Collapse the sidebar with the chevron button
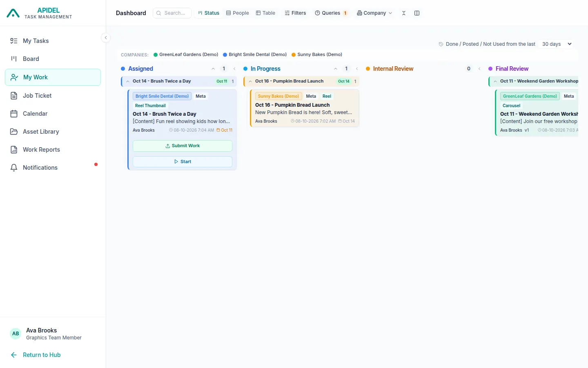The width and height of the screenshot is (588, 368). [x=106, y=38]
